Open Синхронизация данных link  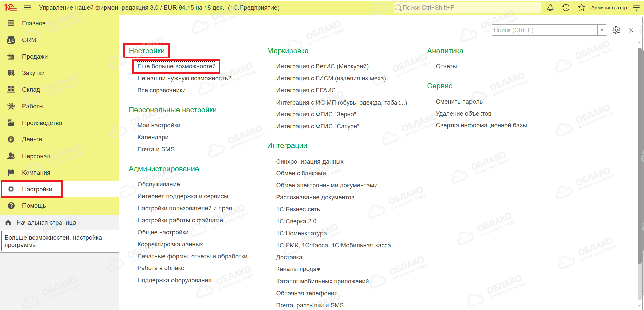(309, 162)
